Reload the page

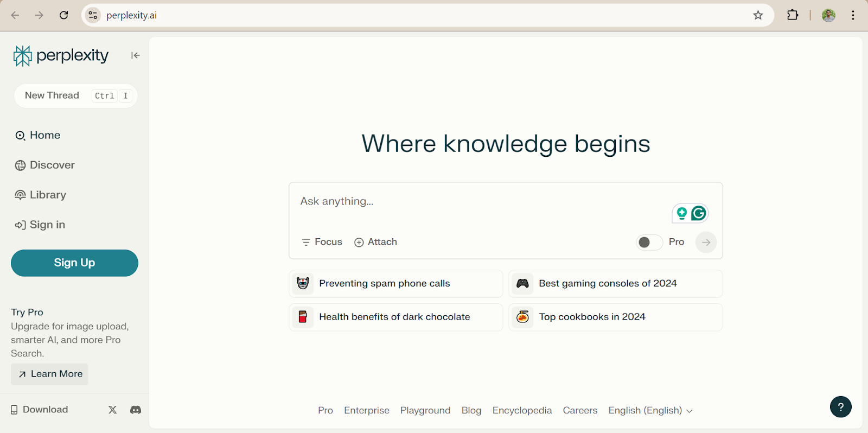pyautogui.click(x=64, y=15)
